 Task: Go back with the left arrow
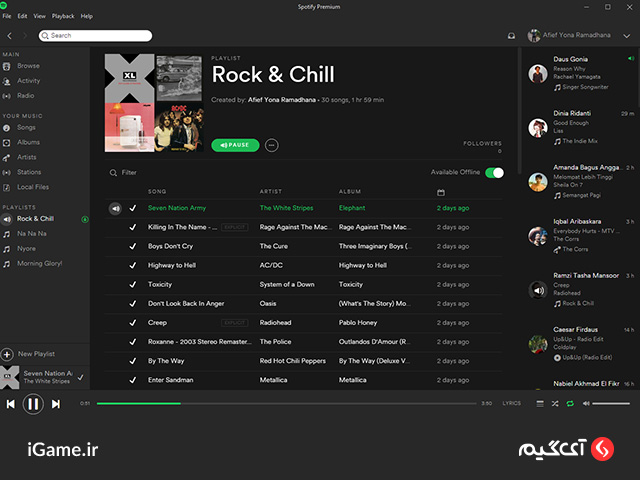click(x=10, y=36)
